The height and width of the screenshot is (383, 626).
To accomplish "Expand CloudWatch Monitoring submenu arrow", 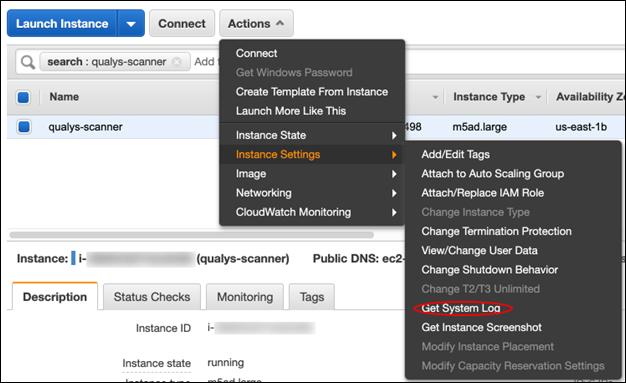I will point(394,212).
